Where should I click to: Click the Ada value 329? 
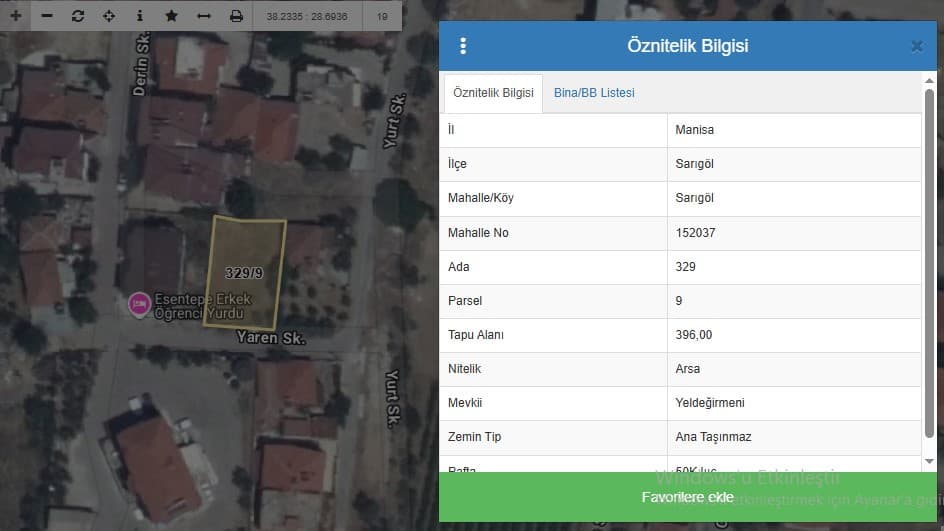pyautogui.click(x=685, y=267)
